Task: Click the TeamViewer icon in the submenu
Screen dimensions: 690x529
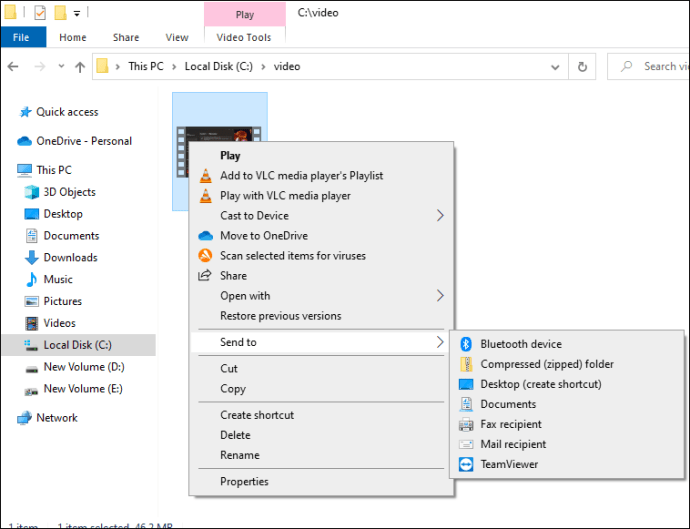Action: [x=466, y=464]
